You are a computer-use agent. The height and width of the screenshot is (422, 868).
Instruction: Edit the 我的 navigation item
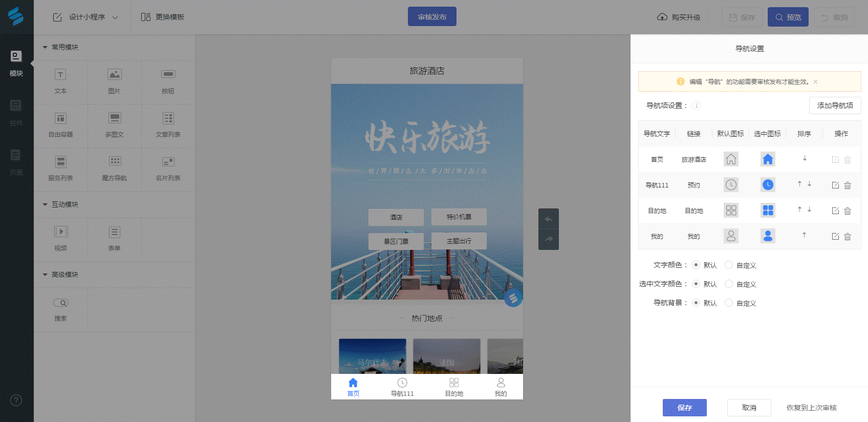click(835, 237)
